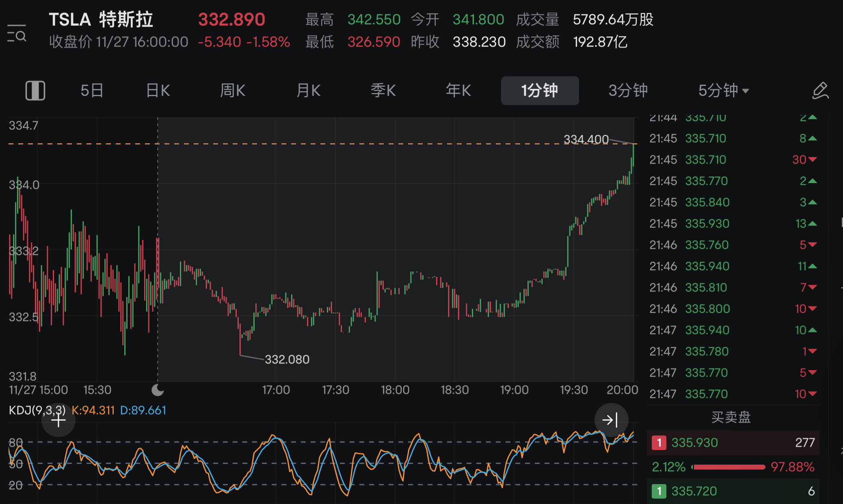The height and width of the screenshot is (504, 843).
Task: Click the K:94.311 indicator value
Action: click(93, 410)
